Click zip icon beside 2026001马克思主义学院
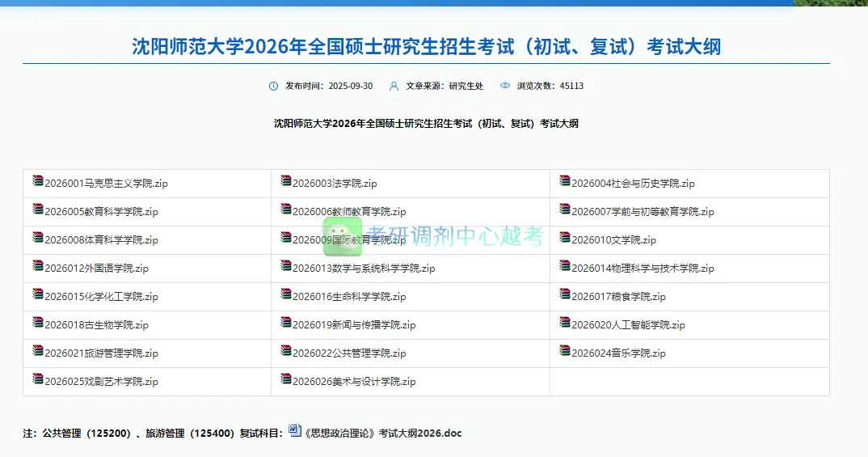The image size is (868, 457). [x=38, y=180]
